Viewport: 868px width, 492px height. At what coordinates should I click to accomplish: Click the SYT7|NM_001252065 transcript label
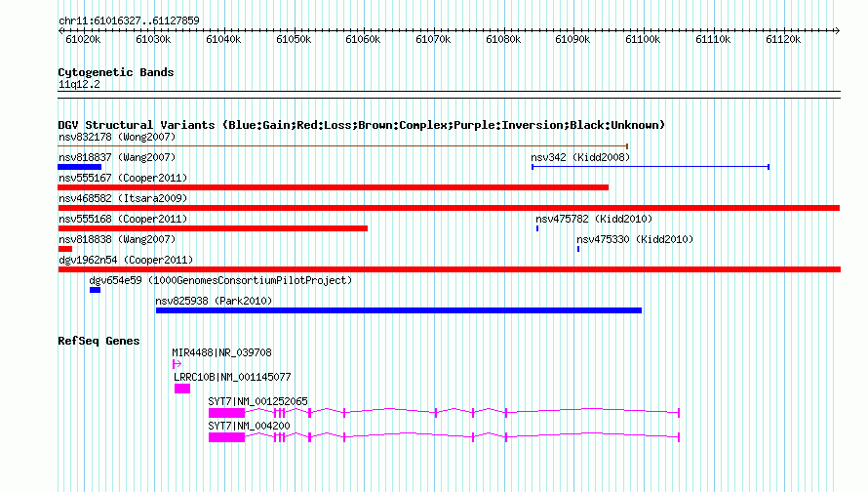click(258, 401)
